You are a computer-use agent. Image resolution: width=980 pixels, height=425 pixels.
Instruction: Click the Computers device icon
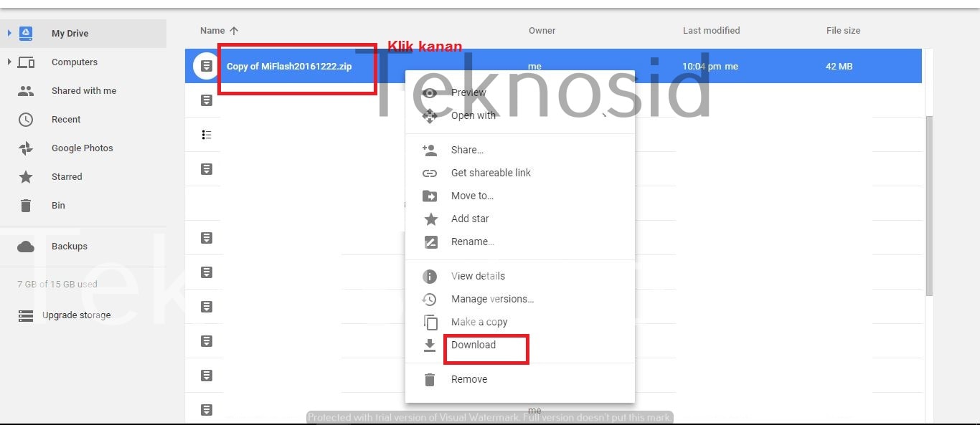coord(26,62)
